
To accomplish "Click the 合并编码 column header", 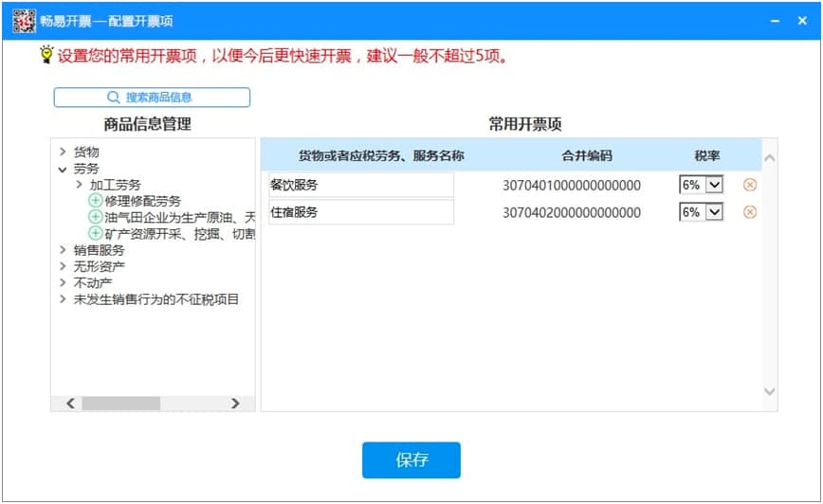I will pyautogui.click(x=587, y=155).
